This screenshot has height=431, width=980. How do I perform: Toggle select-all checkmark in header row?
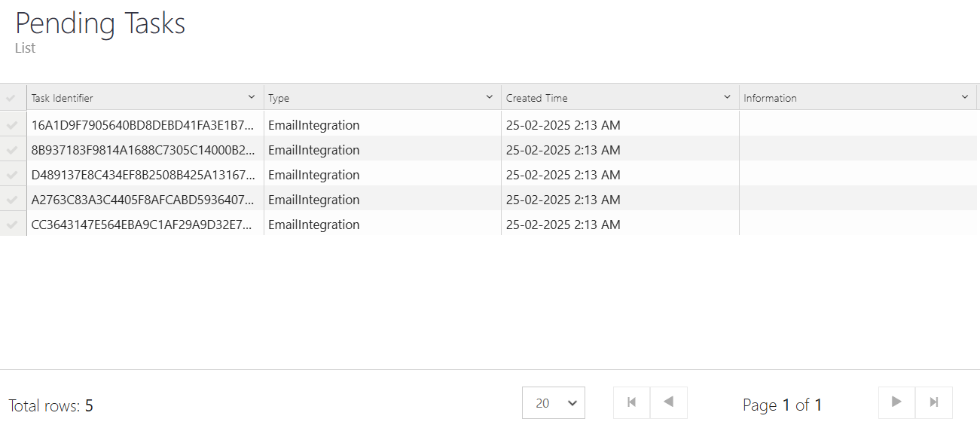11,98
